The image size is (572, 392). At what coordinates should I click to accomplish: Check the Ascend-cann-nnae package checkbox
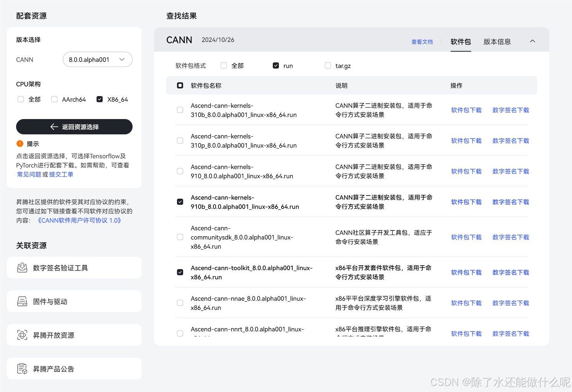coord(180,303)
